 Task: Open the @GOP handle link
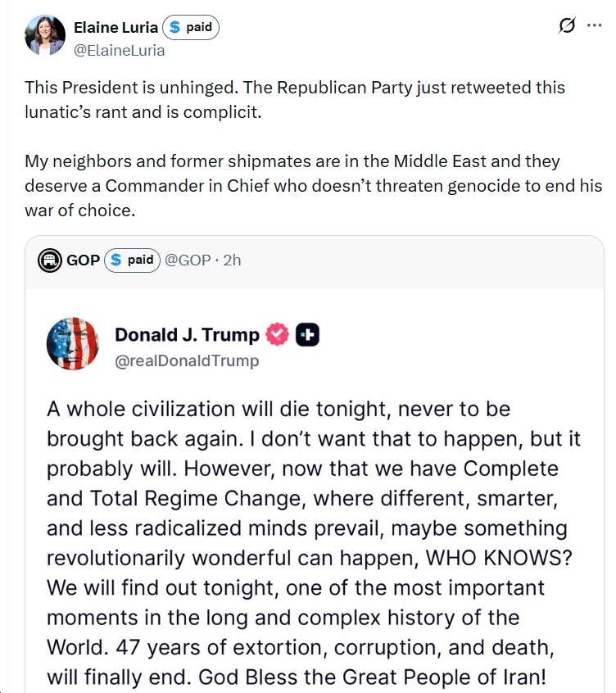click(x=188, y=260)
